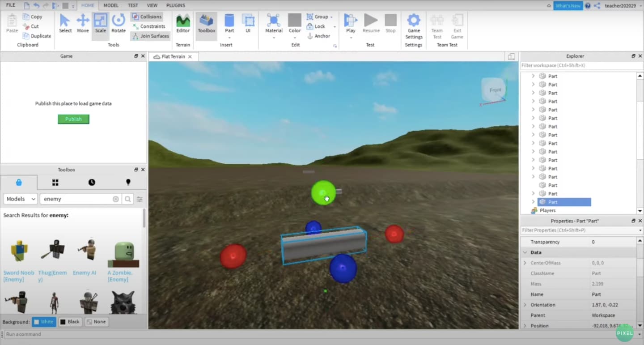Expand the Position property
Image resolution: width=644 pixels, height=345 pixels.
point(525,326)
